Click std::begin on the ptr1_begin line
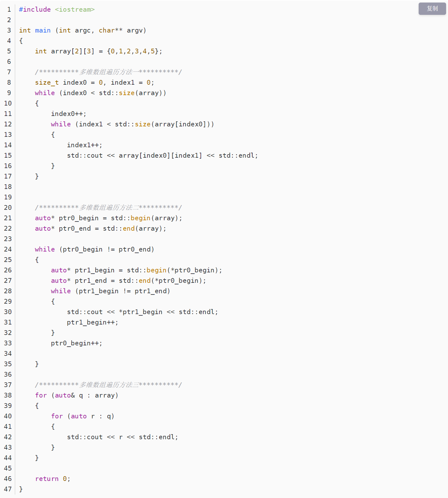This screenshot has width=448, height=498. (146, 270)
